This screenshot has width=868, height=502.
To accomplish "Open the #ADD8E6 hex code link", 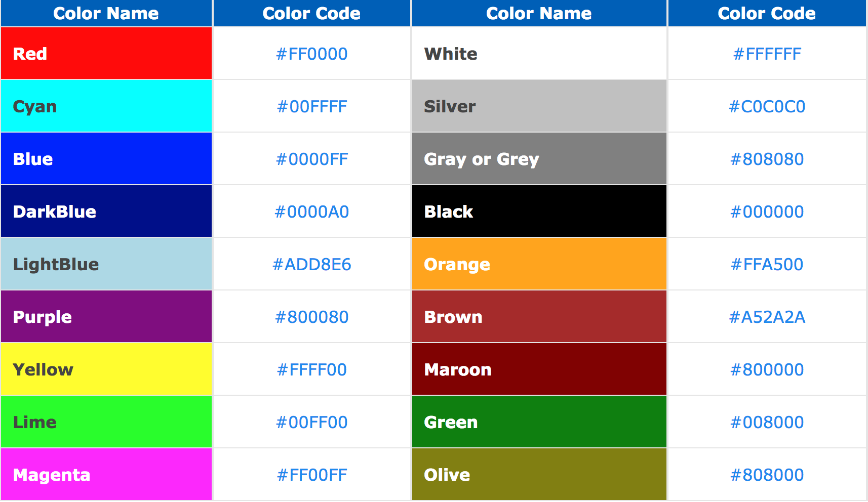I will [x=311, y=264].
